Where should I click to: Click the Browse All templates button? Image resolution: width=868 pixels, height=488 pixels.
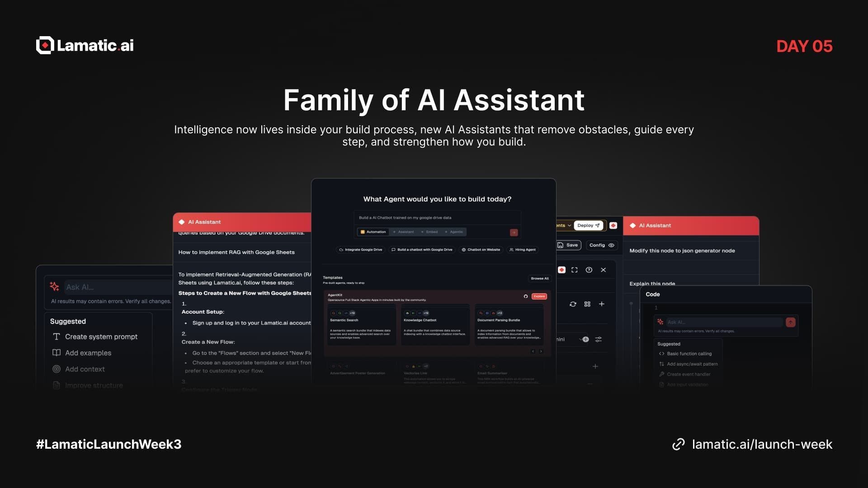(539, 278)
